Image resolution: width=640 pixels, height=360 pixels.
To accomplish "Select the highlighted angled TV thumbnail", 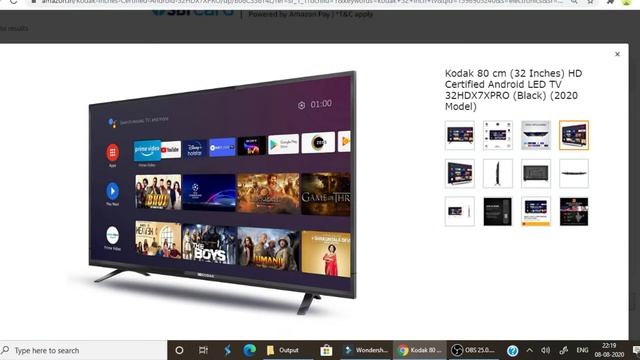I will [574, 135].
